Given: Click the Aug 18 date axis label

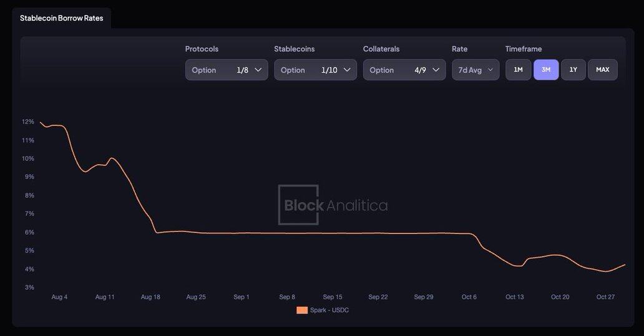Looking at the screenshot, I should (150, 297).
